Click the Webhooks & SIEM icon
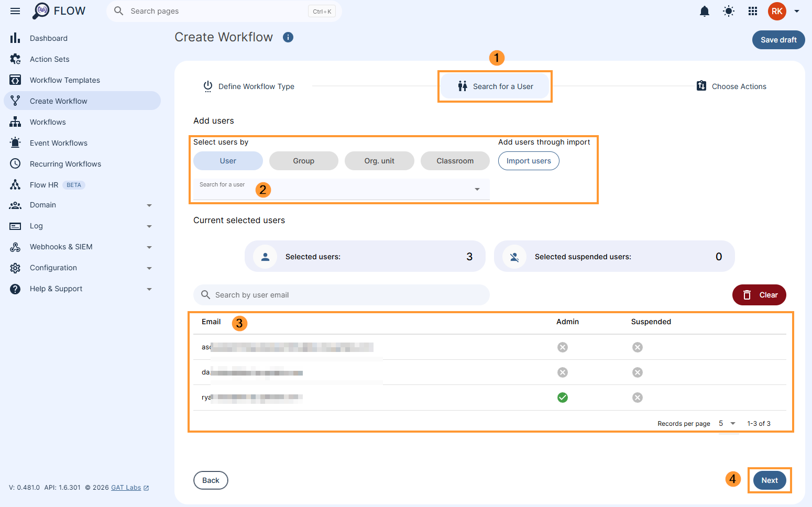Screen dimensions: 812x507 point(15,247)
